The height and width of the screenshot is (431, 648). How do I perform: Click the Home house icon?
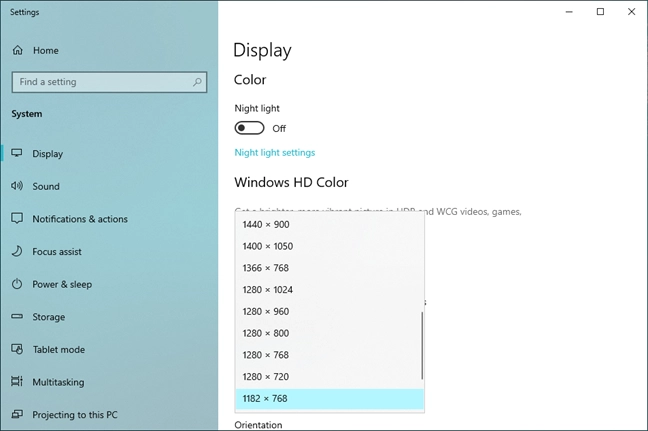pyautogui.click(x=17, y=50)
